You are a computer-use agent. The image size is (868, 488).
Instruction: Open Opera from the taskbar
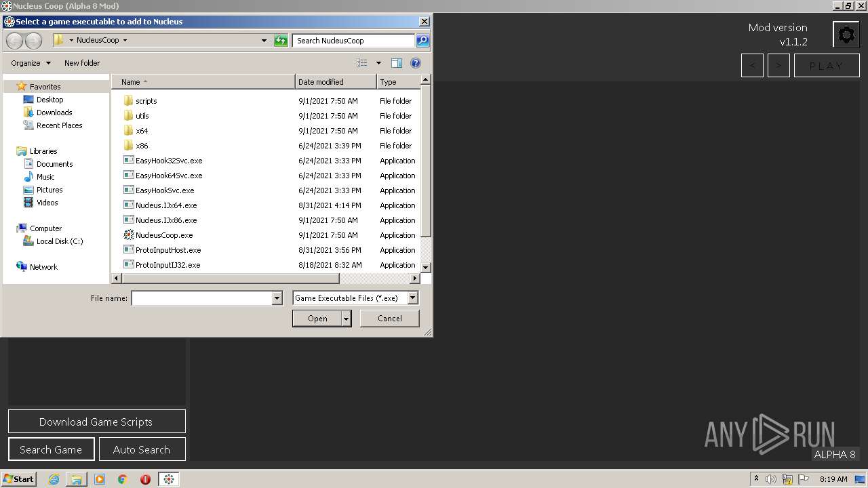tap(145, 479)
